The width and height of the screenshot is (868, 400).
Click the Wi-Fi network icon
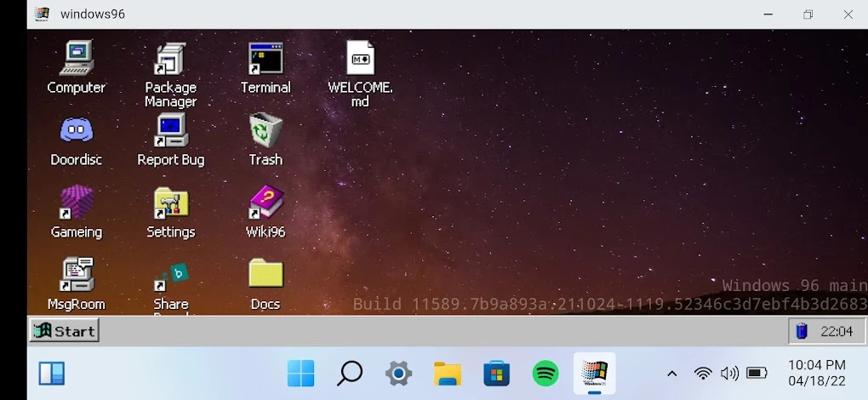[702, 374]
